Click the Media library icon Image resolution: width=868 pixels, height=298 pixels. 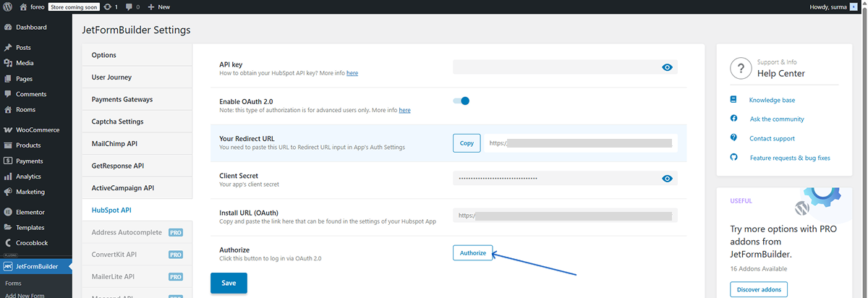(x=8, y=63)
